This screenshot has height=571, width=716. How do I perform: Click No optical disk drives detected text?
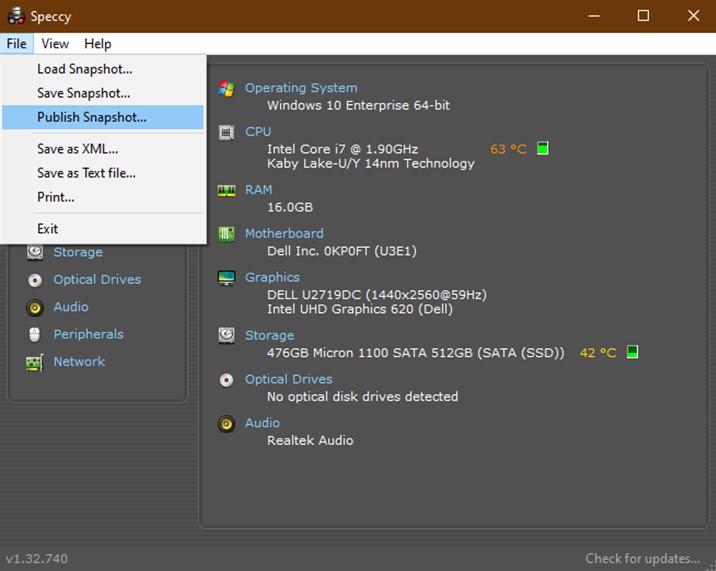point(363,397)
